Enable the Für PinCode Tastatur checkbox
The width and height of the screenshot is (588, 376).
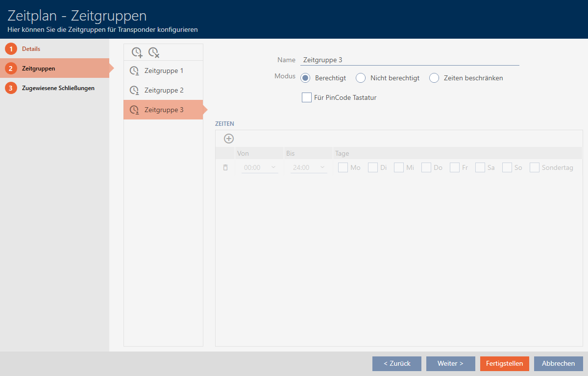pyautogui.click(x=307, y=97)
